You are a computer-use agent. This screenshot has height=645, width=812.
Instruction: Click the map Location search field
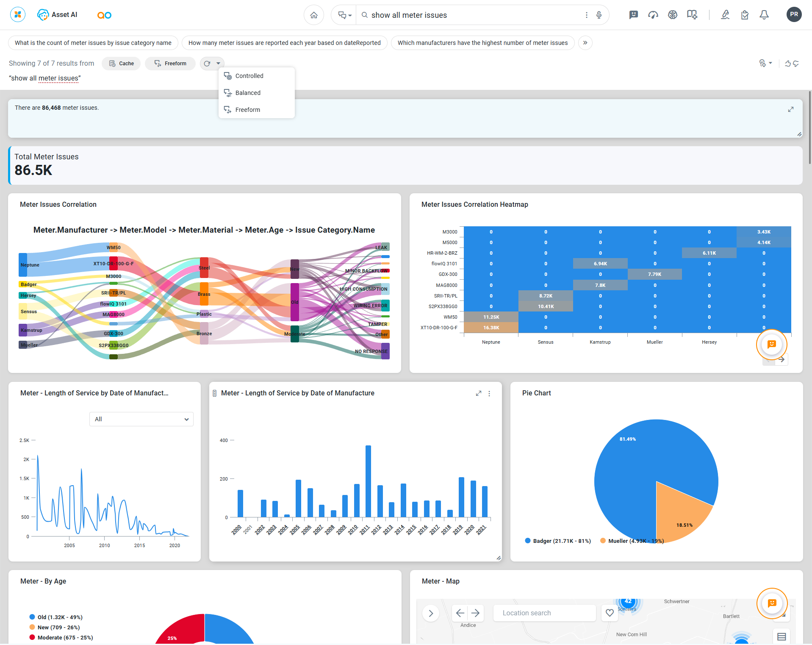pos(545,613)
